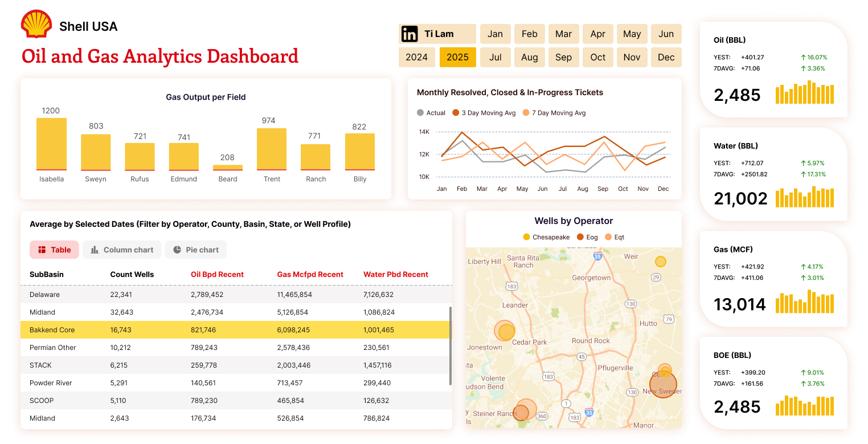This screenshot has width=868, height=444.
Task: Click the Shell logo
Action: [x=36, y=24]
